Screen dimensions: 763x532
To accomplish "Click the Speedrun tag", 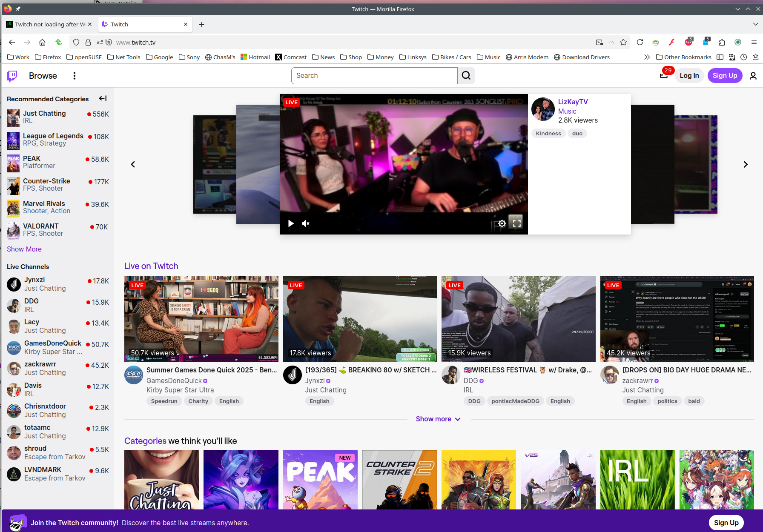I will [164, 401].
